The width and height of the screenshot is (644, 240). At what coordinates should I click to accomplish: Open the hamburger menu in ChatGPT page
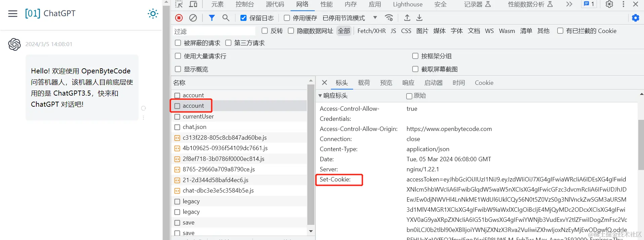pos(13,14)
